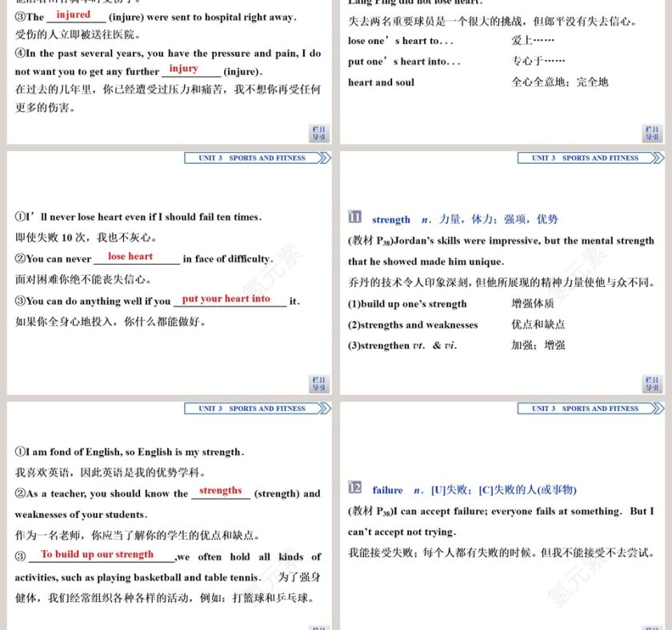
Task: Click 栏目导引 on the failure vocabulary slide
Action: click(653, 626)
